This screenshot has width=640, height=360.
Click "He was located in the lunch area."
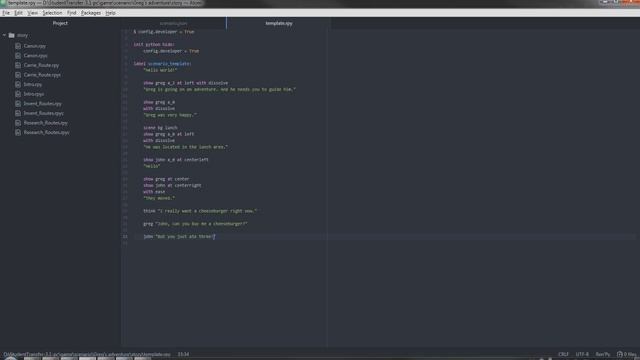click(x=186, y=147)
